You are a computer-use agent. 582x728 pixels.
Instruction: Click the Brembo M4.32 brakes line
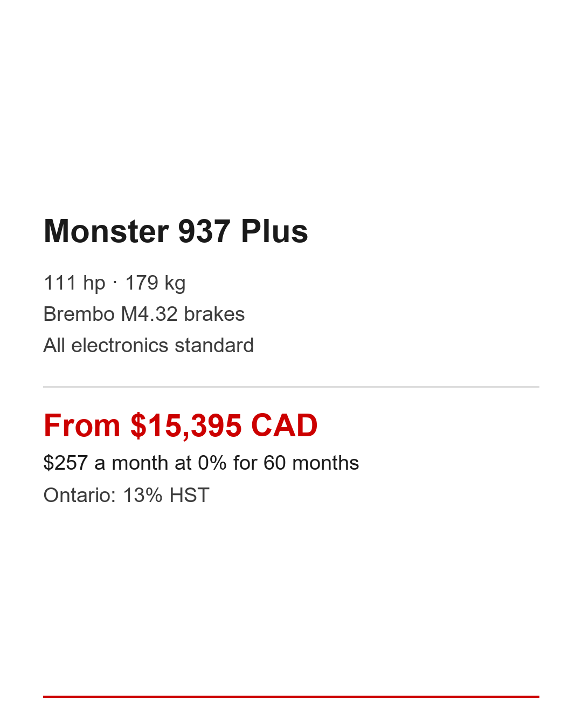tap(144, 314)
